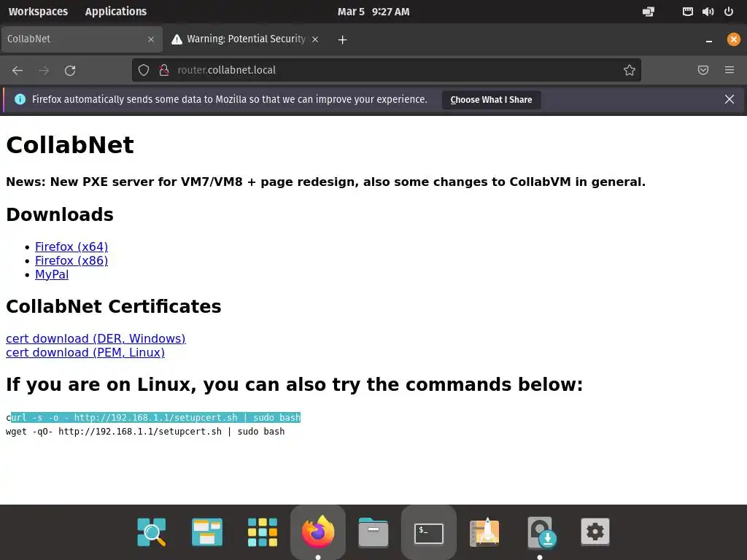This screenshot has width=747, height=560.
Task: Download Firefox (x64)
Action: pos(71,246)
